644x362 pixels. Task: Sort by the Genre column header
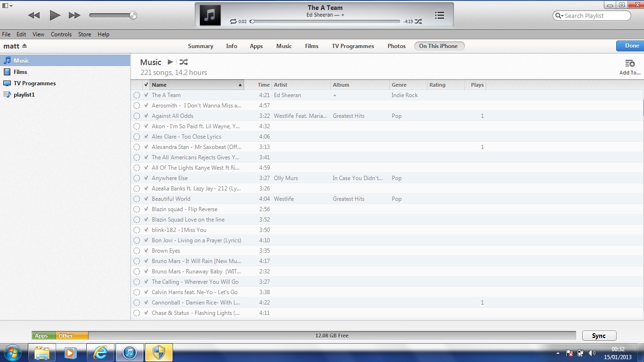click(x=408, y=85)
